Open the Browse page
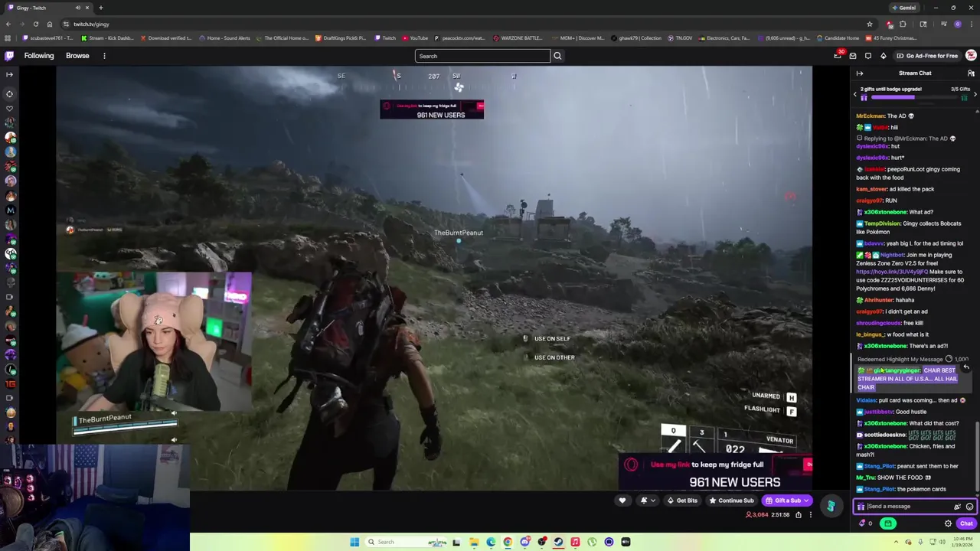Viewport: 980px width, 551px height. [77, 56]
